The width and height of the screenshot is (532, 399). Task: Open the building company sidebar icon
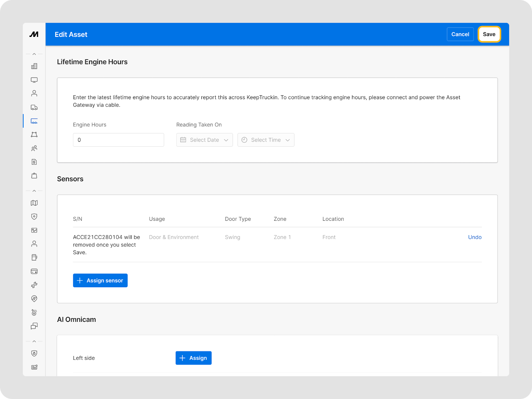pos(34,66)
